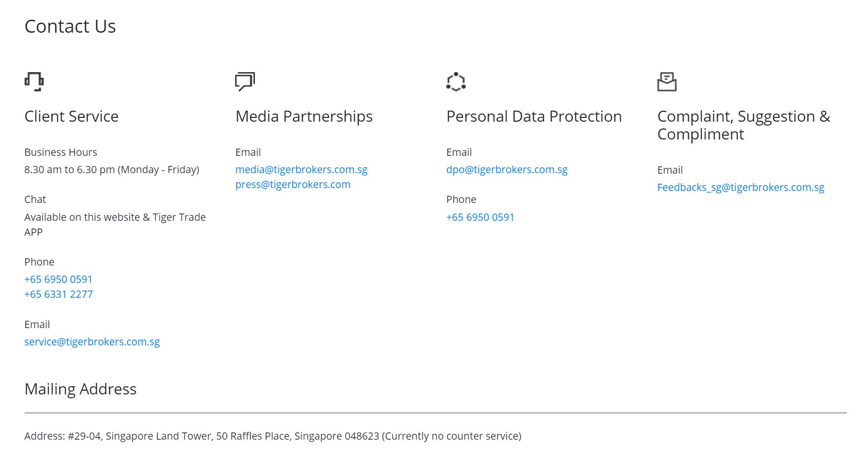Open the media@tigerbrokers.com.sg email link

click(302, 170)
